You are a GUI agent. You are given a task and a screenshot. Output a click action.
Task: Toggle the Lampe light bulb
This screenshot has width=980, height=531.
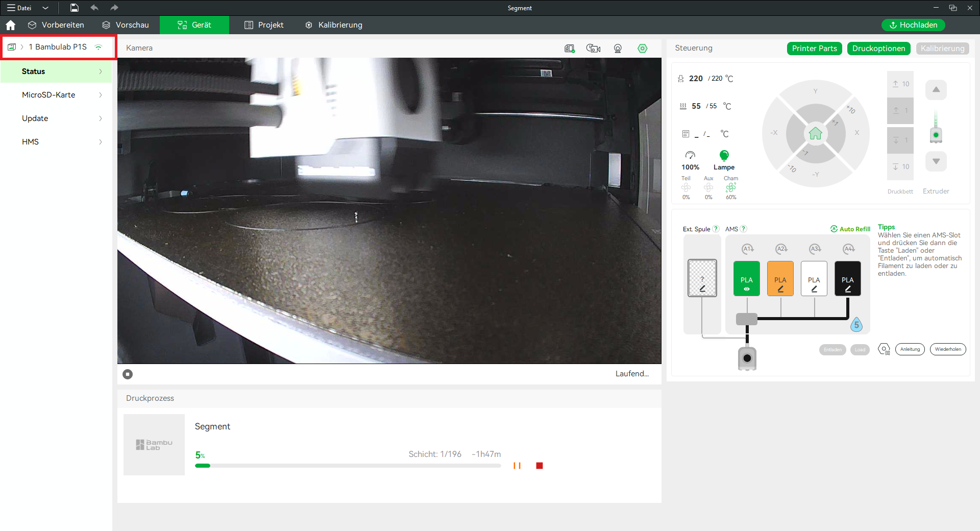coord(724,155)
